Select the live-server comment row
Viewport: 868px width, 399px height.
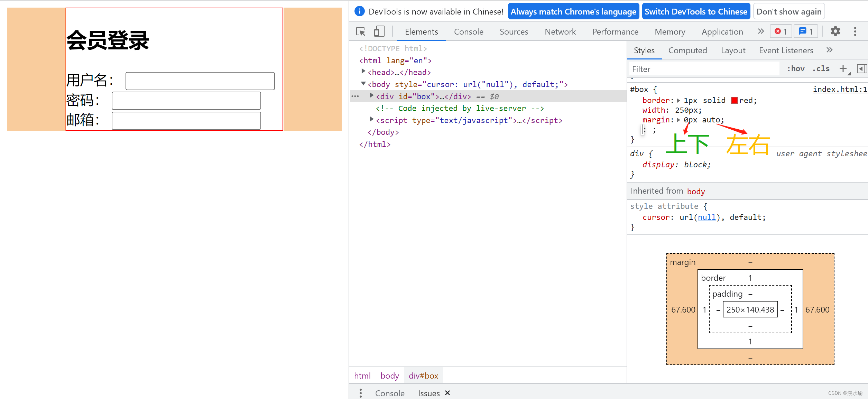[x=460, y=108]
